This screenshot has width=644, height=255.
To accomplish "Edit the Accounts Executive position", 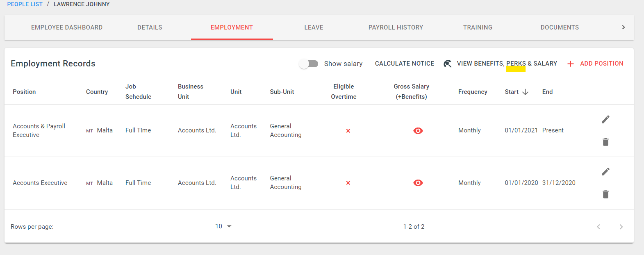I will (605, 171).
